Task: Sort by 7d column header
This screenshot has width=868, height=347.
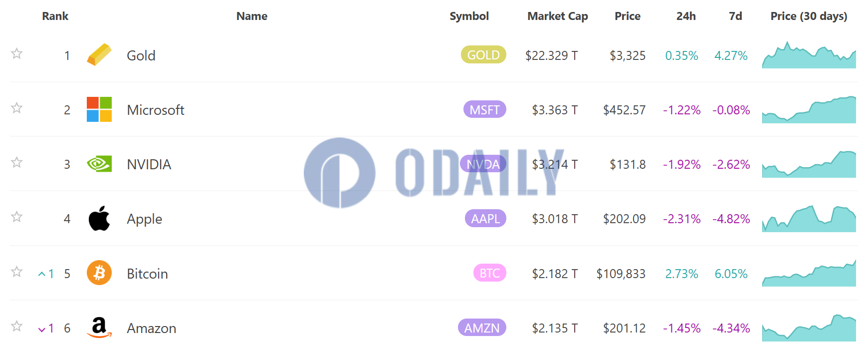Action: pos(735,16)
